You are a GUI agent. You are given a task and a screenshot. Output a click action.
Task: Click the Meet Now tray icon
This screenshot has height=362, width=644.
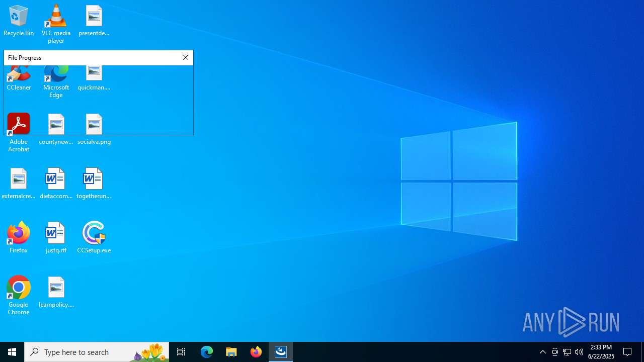[555, 352]
